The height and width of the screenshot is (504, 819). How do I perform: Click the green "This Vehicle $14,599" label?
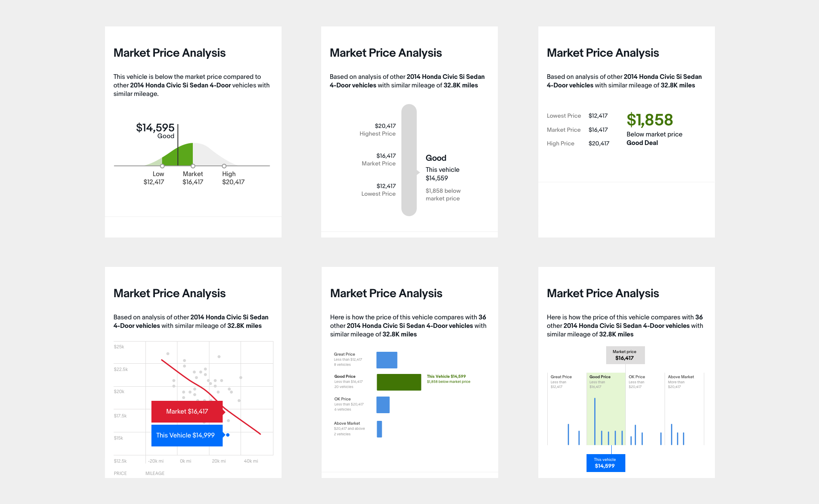point(446,377)
